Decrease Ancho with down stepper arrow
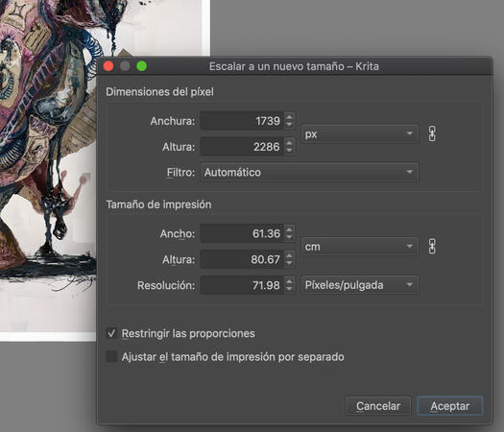The image size is (504, 432). pyautogui.click(x=289, y=237)
